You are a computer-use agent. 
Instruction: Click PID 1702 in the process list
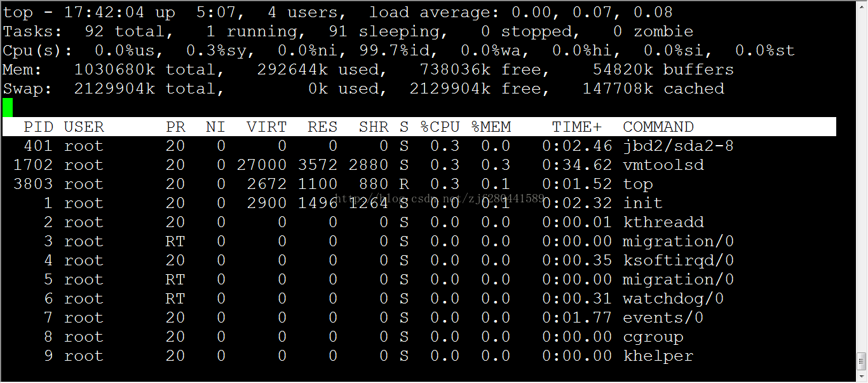[34, 165]
